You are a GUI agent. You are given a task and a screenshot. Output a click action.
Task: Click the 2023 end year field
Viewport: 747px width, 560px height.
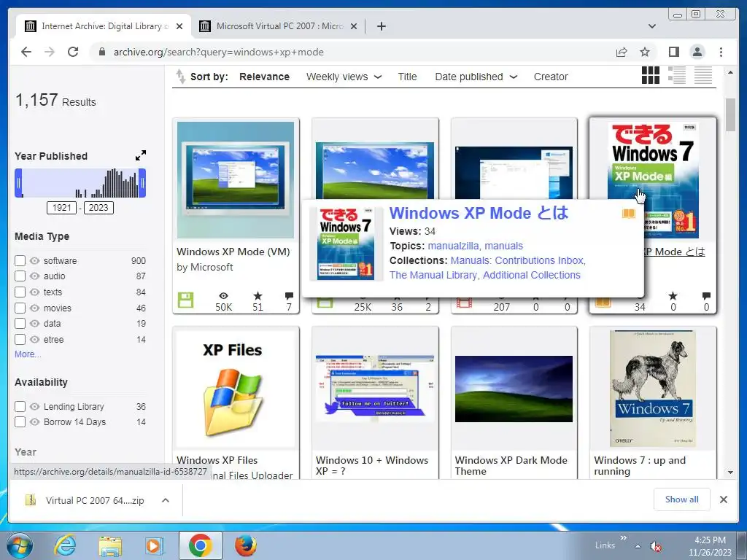[x=98, y=208]
